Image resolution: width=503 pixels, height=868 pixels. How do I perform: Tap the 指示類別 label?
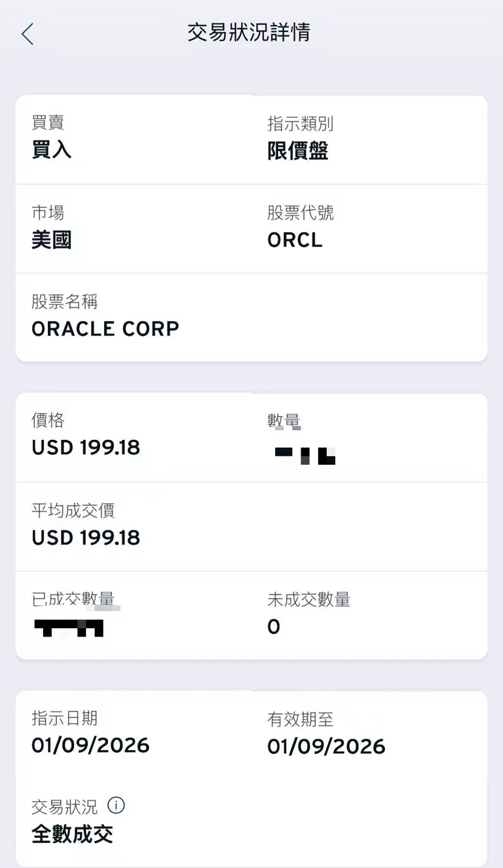300,123
